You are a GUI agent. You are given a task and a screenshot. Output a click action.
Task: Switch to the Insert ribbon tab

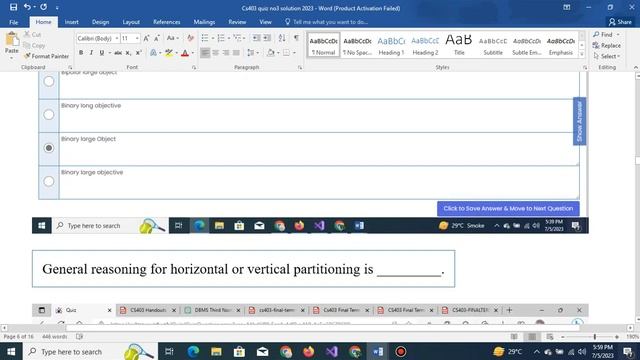click(x=71, y=22)
